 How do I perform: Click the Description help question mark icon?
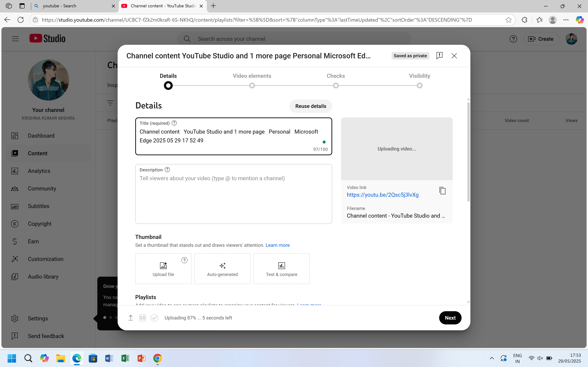[167, 170]
